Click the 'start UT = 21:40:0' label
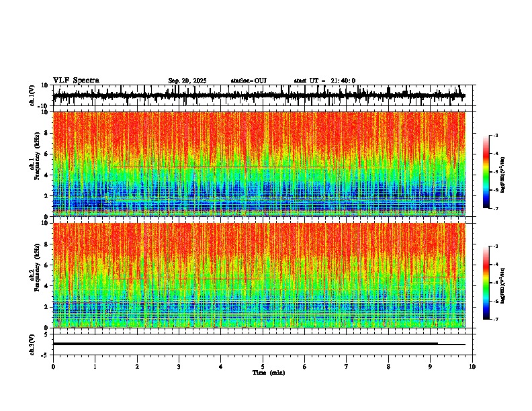Image resolution: width=532 pixels, height=411 pixels. (x=324, y=81)
